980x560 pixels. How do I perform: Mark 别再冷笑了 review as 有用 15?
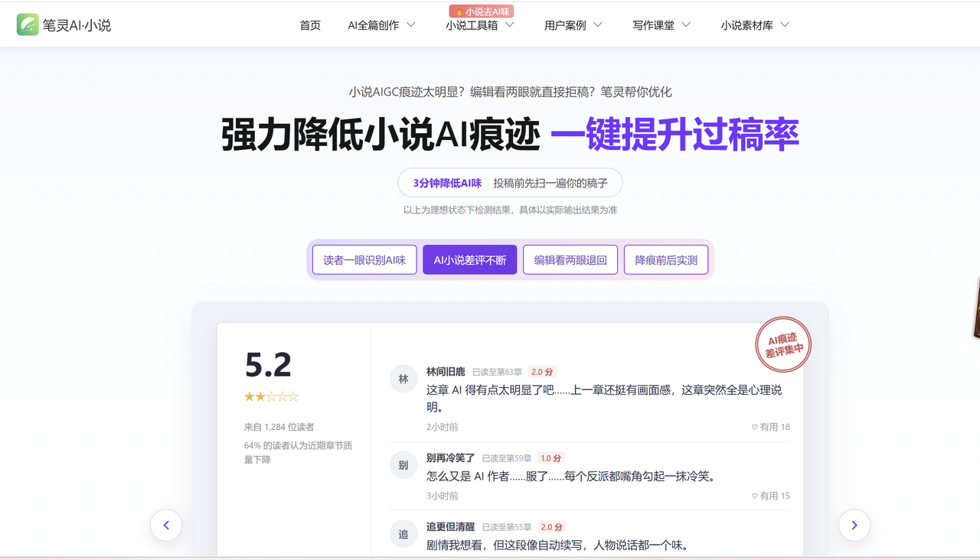770,496
